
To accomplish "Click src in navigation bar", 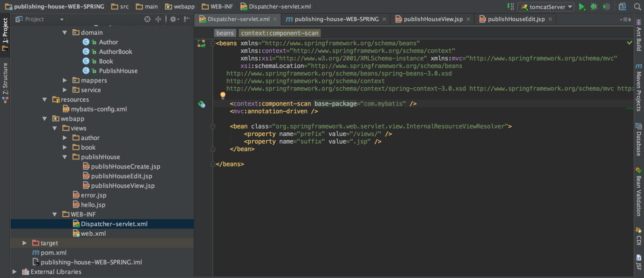I will click(x=120, y=7).
